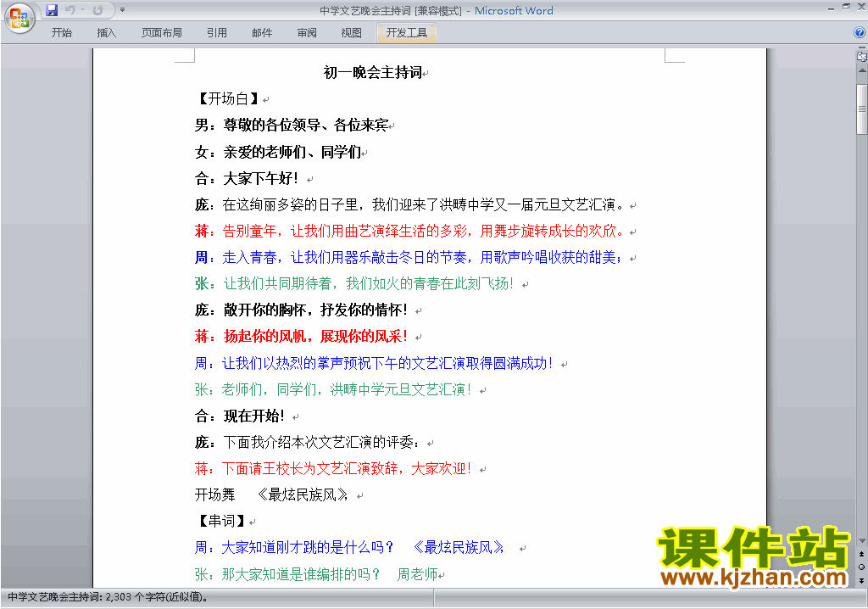This screenshot has width=868, height=609.
Task: Open the 页面布局 ribbon tab
Action: (x=162, y=33)
